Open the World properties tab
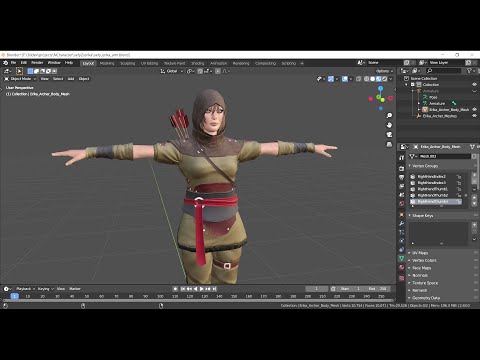Screen dimensions: 480x360 402,203
